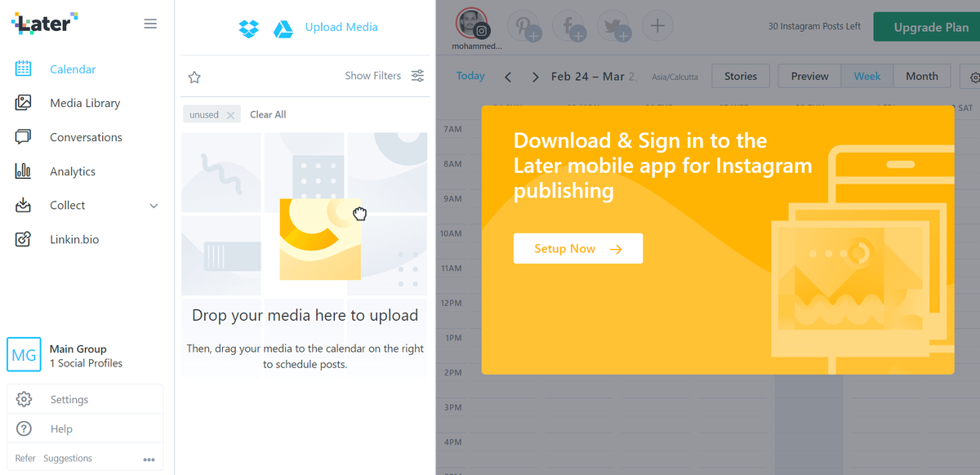
Task: Click Setup Now button
Action: 578,249
